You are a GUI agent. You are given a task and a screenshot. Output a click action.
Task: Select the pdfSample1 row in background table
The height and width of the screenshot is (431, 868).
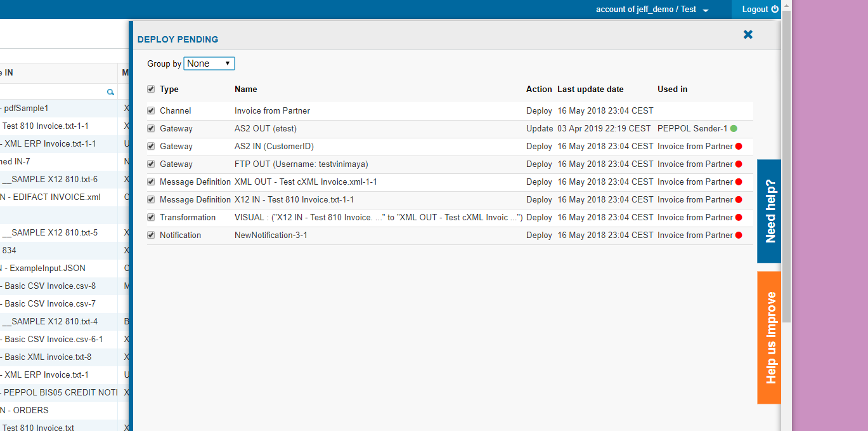click(x=58, y=108)
